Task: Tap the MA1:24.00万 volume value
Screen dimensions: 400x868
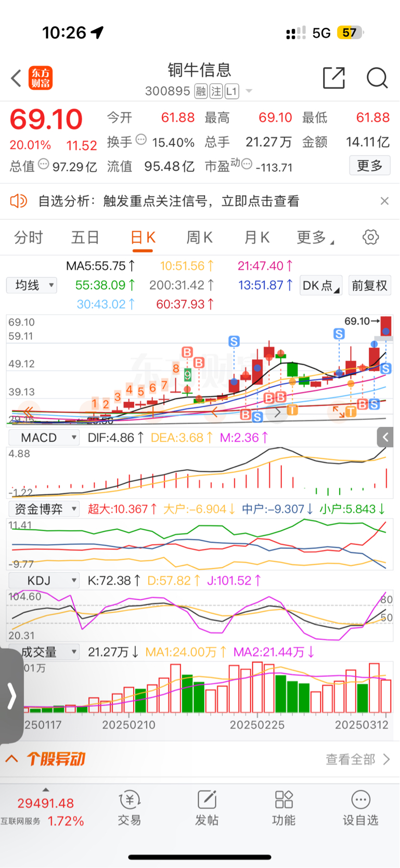Action: [186, 652]
